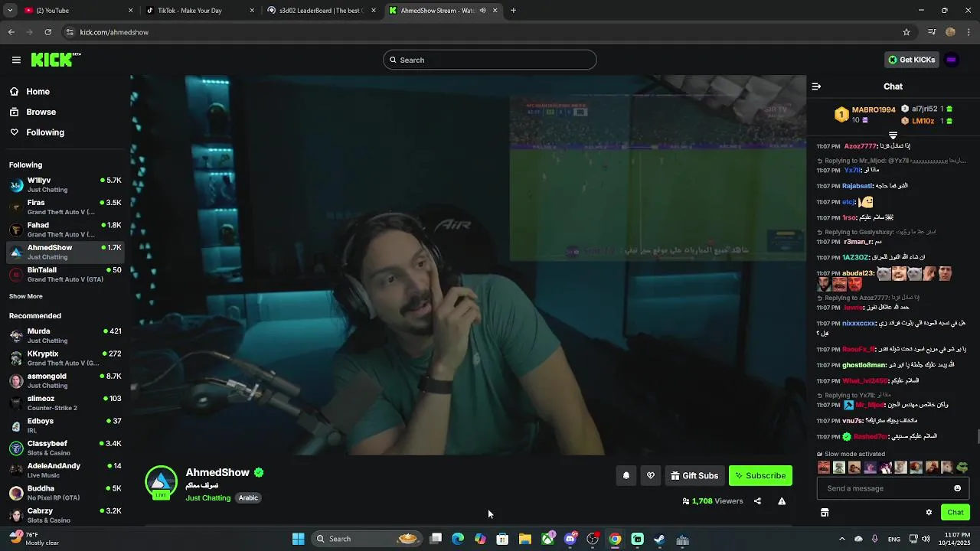Open asmongold recommended channel
This screenshot has height=551, width=980.
[x=65, y=380]
